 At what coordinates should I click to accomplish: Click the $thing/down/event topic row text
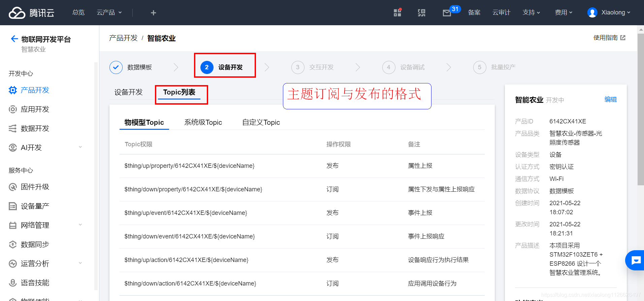[x=190, y=236]
